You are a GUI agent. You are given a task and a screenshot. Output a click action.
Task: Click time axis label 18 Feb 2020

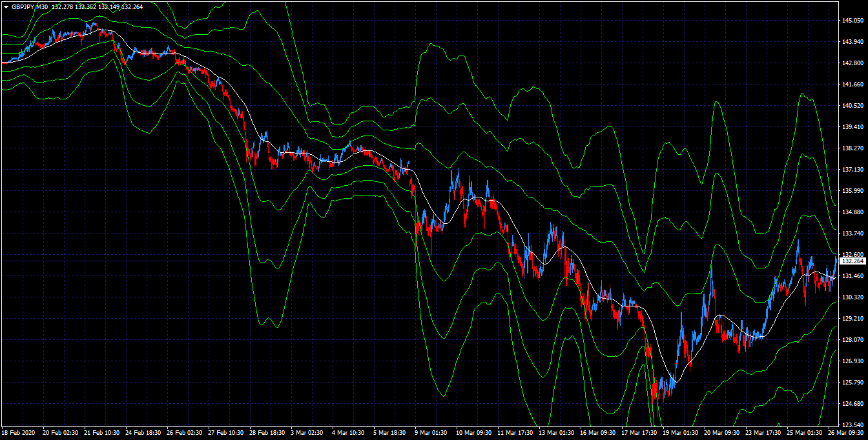click(x=18, y=433)
